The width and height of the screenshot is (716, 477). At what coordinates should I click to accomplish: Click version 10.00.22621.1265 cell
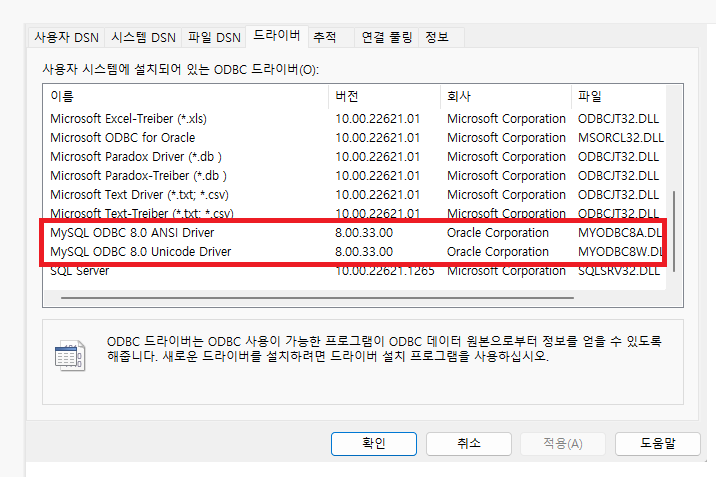[384, 271]
